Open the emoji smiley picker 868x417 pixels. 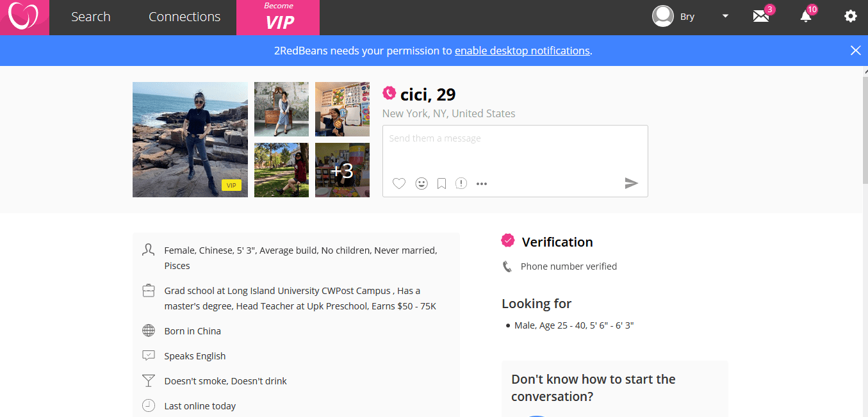pos(421,184)
